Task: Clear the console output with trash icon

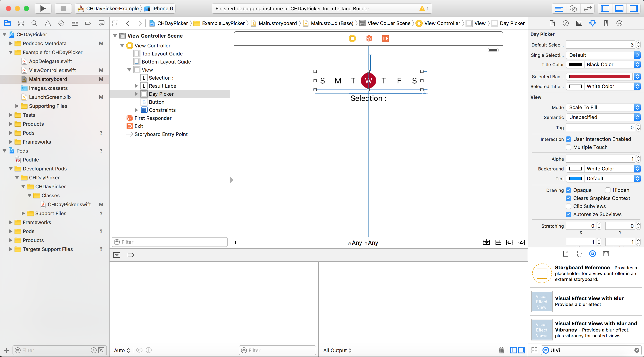Action: pyautogui.click(x=501, y=350)
